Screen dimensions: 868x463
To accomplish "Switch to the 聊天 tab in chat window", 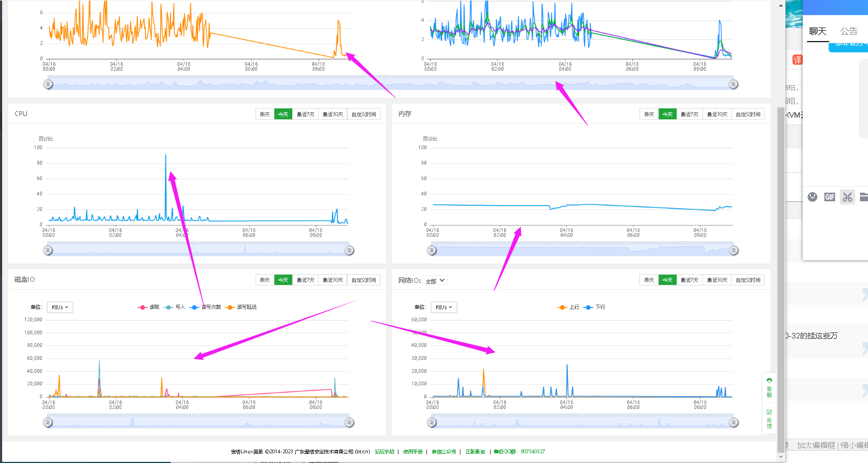I will click(x=818, y=31).
